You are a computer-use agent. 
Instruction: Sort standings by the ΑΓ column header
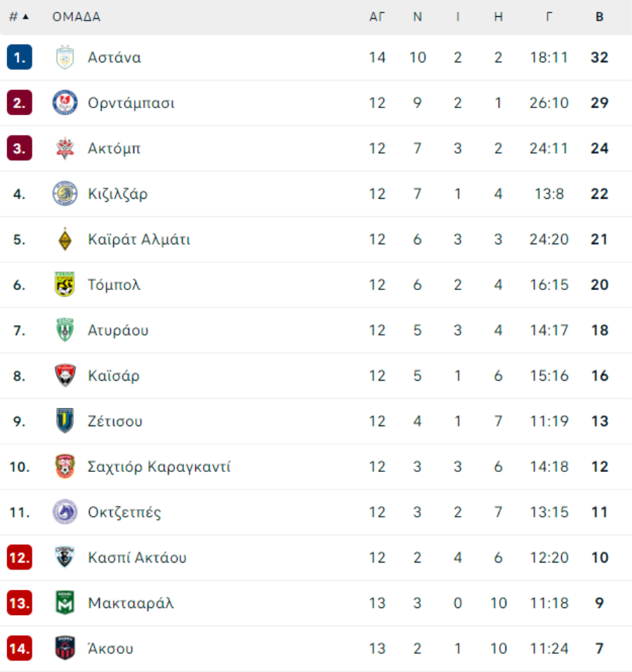pos(377,17)
